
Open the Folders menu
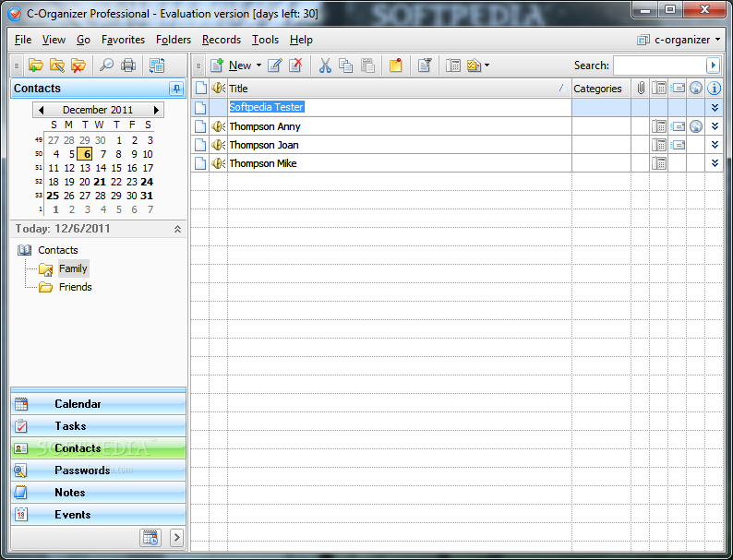coord(174,40)
